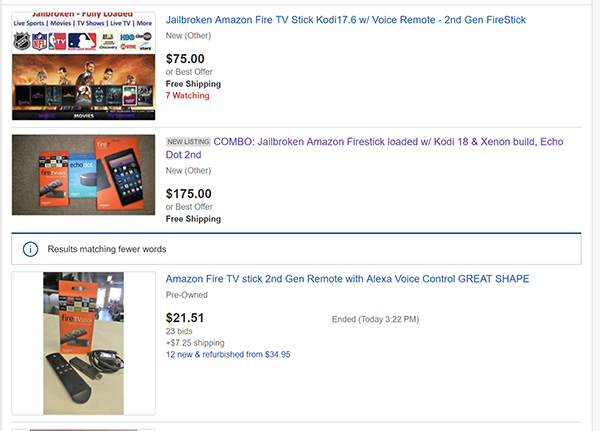Click 'Results matching fewer words' text

(x=108, y=249)
